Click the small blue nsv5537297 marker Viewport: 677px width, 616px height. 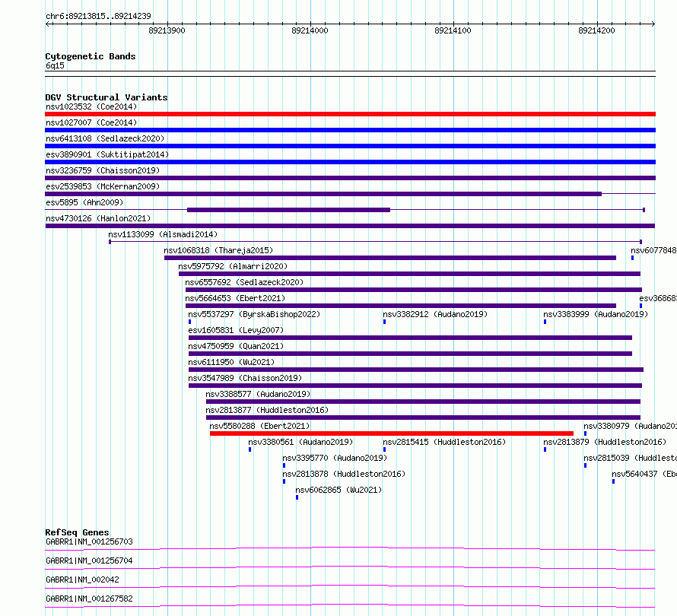pos(189,322)
